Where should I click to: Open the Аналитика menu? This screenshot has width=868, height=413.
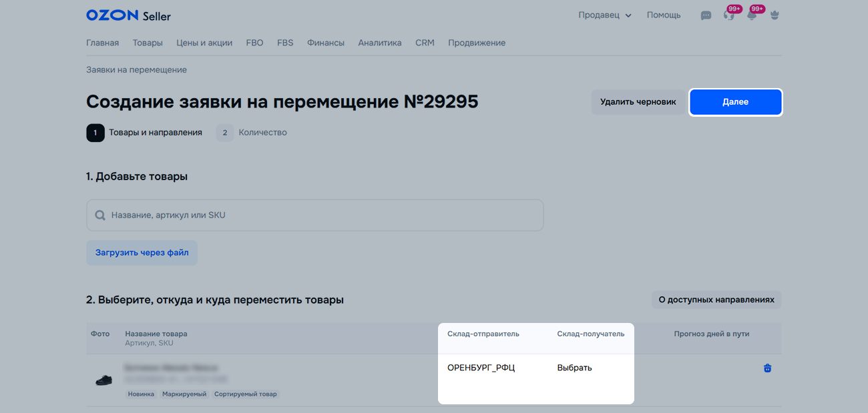click(379, 43)
